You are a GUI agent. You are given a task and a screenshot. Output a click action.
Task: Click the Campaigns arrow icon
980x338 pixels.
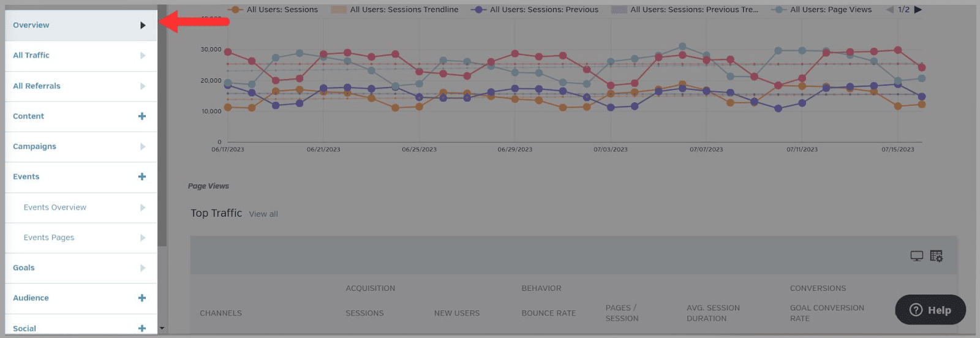(x=143, y=147)
